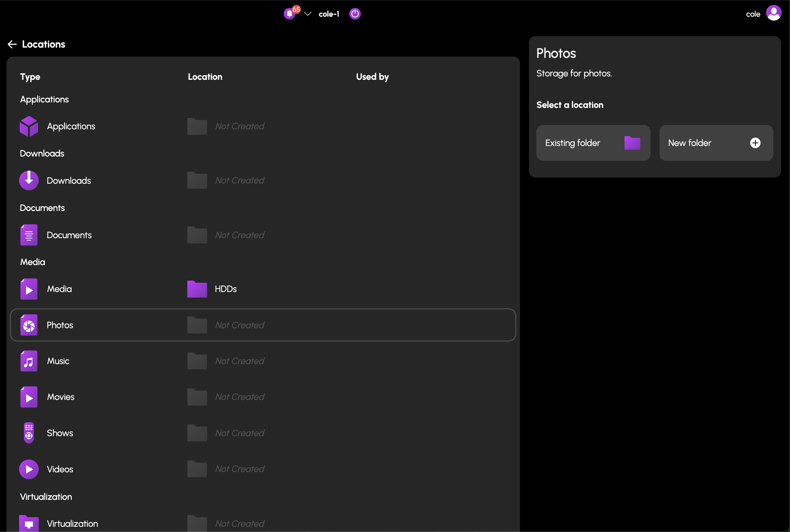Select the Media play icon

pos(28,289)
